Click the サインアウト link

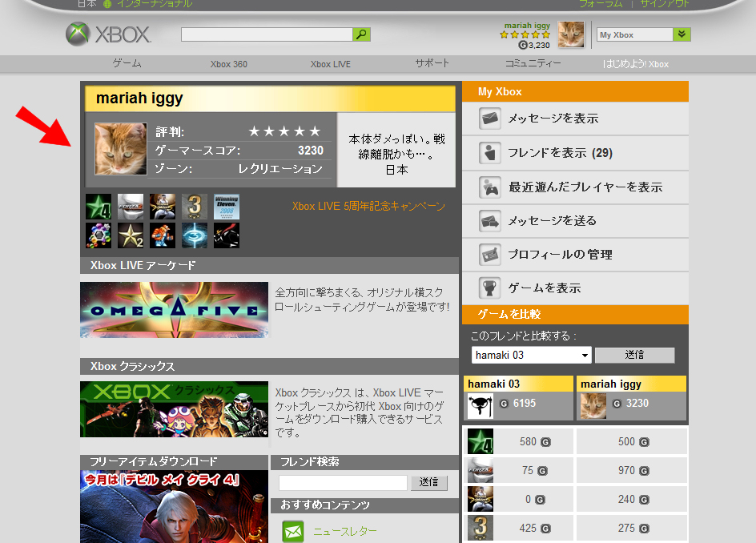coord(665,4)
